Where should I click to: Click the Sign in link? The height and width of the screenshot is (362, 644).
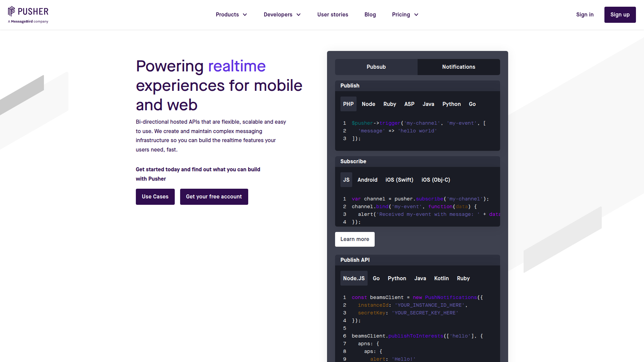tap(585, 15)
